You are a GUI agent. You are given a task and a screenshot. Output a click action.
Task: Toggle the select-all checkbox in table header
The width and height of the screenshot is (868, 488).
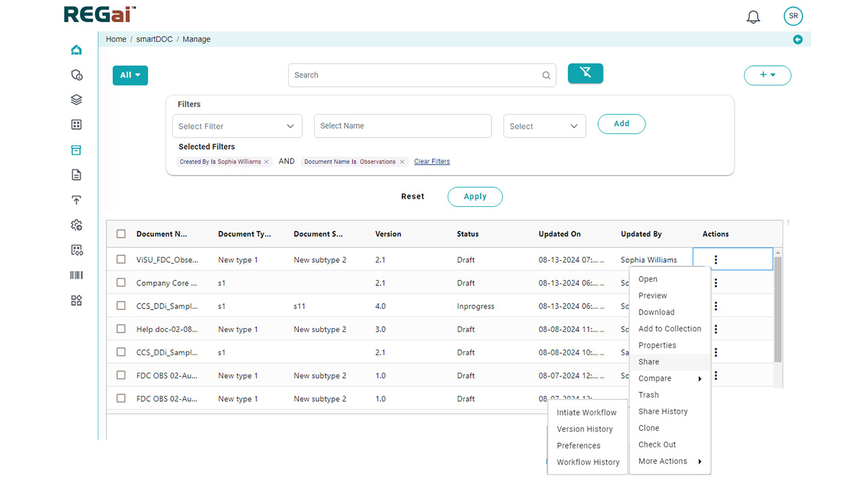pos(121,234)
